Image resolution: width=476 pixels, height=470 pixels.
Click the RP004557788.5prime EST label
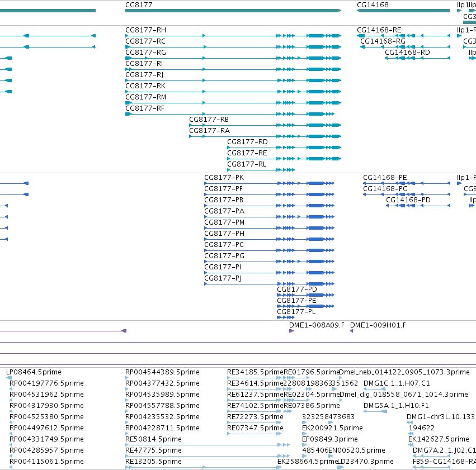coord(162,406)
